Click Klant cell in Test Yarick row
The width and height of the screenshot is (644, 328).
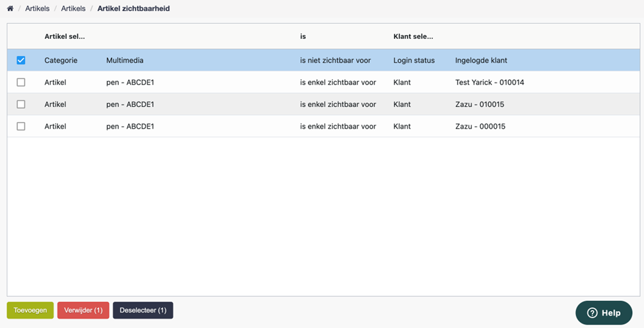402,82
